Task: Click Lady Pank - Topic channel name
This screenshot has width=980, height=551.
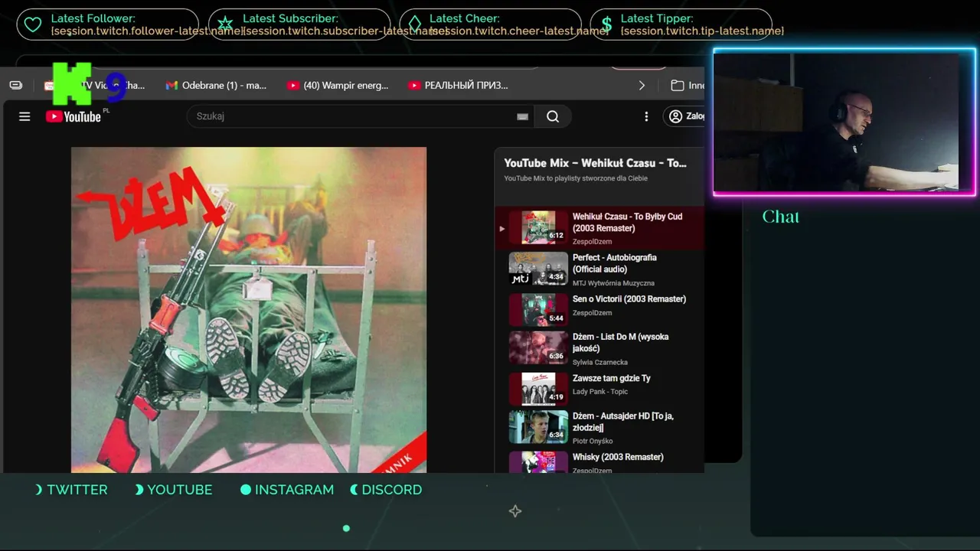Action: tap(600, 392)
